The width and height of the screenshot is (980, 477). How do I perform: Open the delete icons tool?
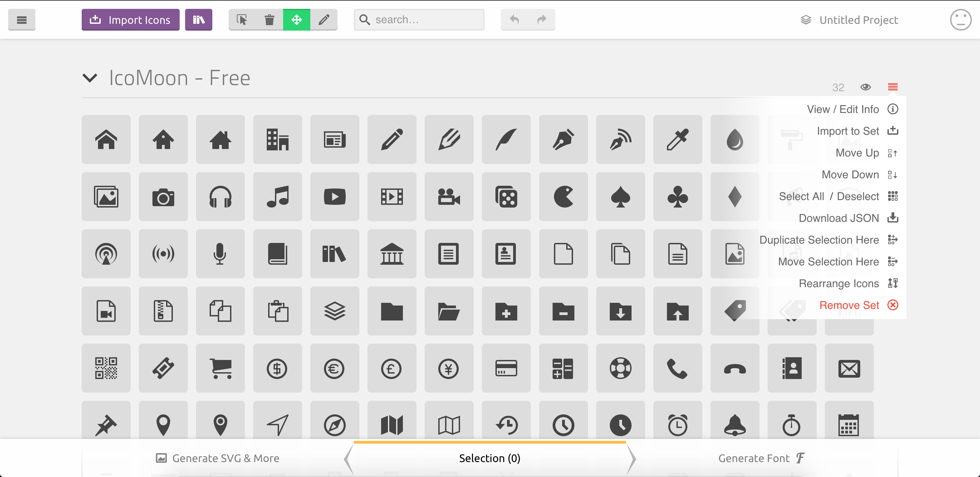pos(270,19)
